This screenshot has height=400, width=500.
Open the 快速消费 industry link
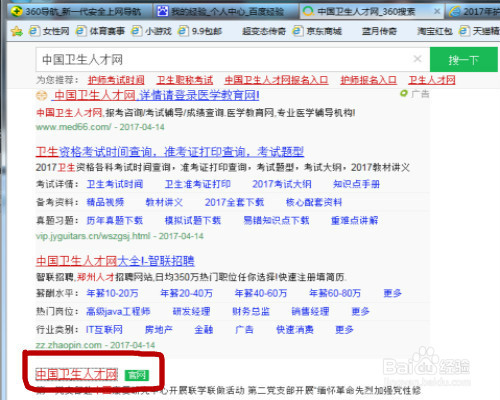pyautogui.click(x=295, y=330)
